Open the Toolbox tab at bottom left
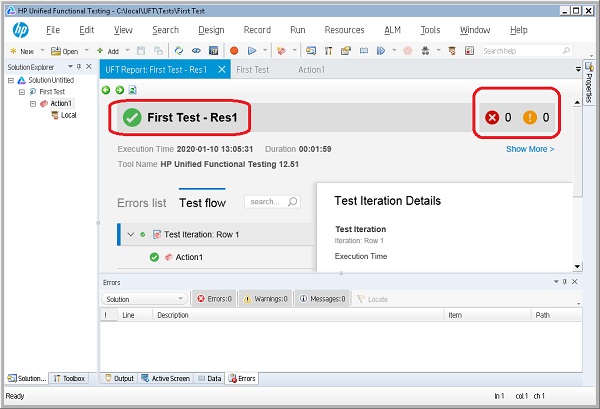The width and height of the screenshot is (600, 409). [x=69, y=378]
